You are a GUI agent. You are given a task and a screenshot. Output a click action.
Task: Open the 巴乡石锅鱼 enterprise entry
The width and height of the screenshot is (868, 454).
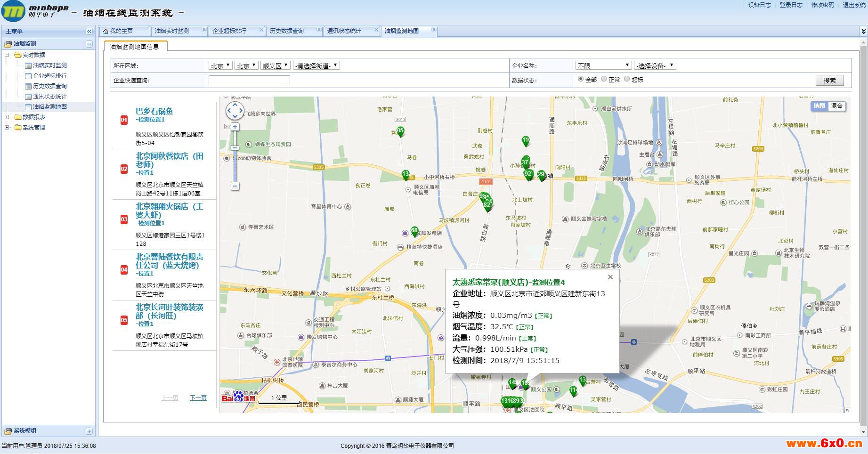[154, 112]
